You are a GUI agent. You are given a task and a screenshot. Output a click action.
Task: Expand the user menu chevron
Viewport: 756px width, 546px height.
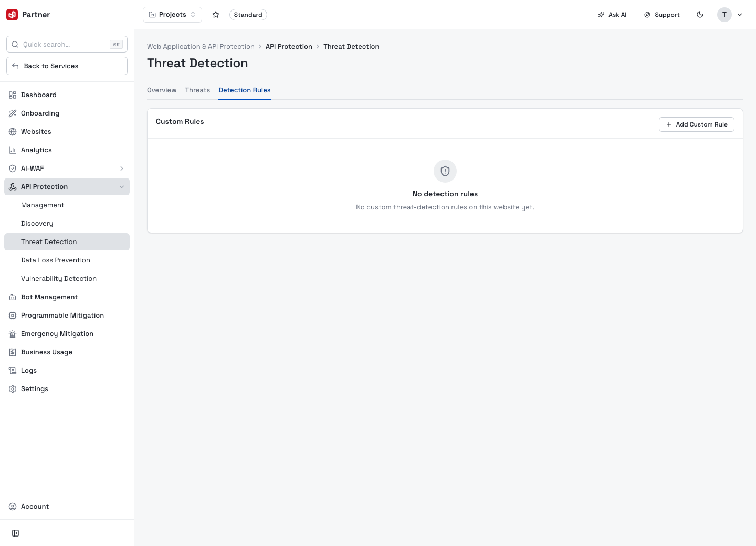coord(740,15)
